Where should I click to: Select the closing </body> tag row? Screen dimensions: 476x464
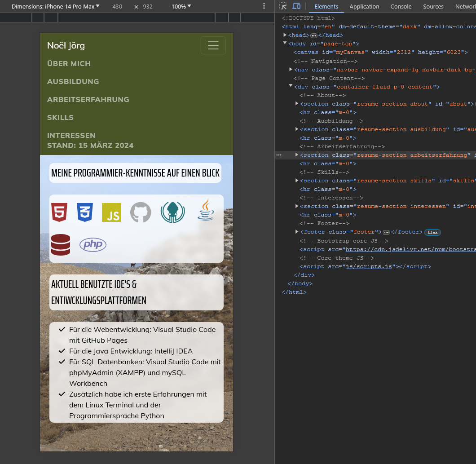click(300, 283)
